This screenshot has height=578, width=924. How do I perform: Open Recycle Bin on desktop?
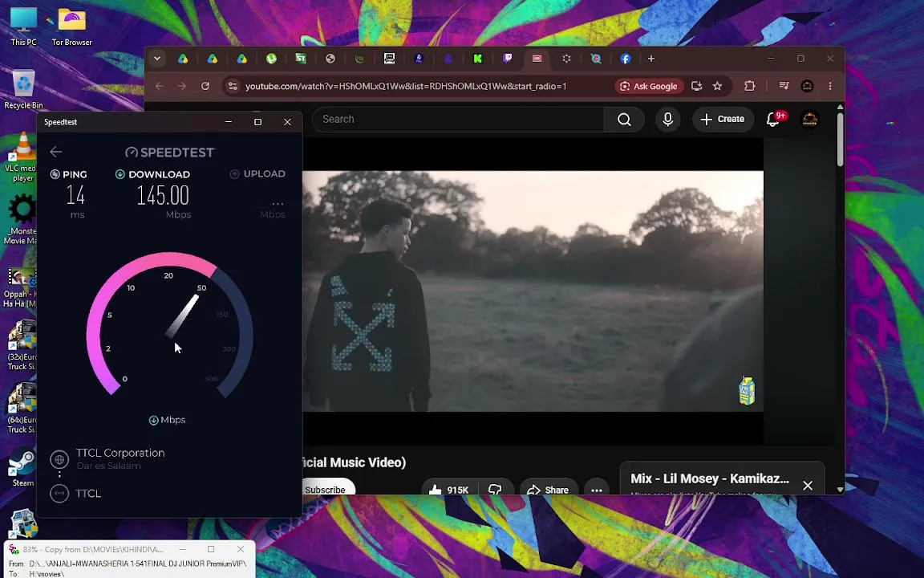[x=23, y=89]
